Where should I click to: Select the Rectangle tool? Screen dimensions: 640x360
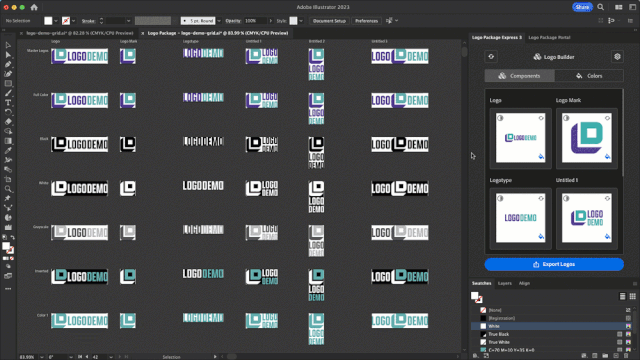[x=8, y=83]
